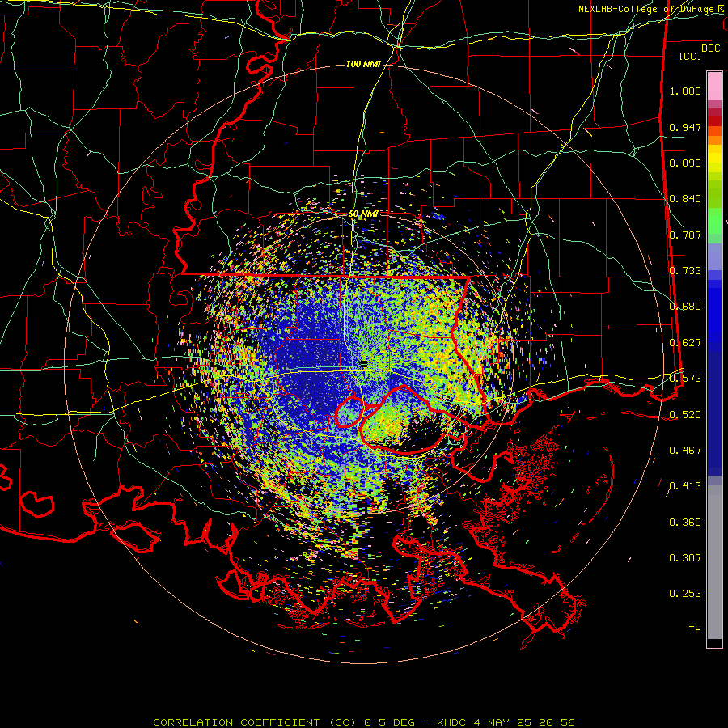The height and width of the screenshot is (728, 728).
Task: Click the 0.627 legend value
Action: [685, 343]
